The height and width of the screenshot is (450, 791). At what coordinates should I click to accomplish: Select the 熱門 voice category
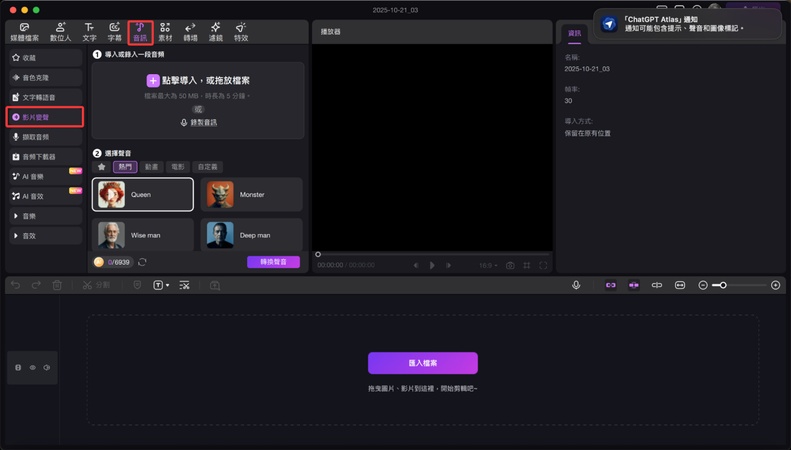[125, 167]
